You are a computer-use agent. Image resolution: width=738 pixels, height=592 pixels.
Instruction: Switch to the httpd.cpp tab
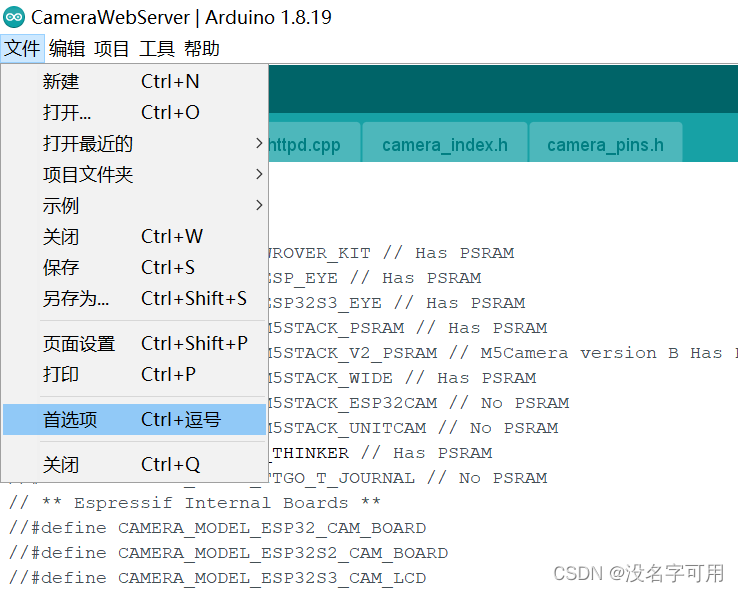point(313,143)
